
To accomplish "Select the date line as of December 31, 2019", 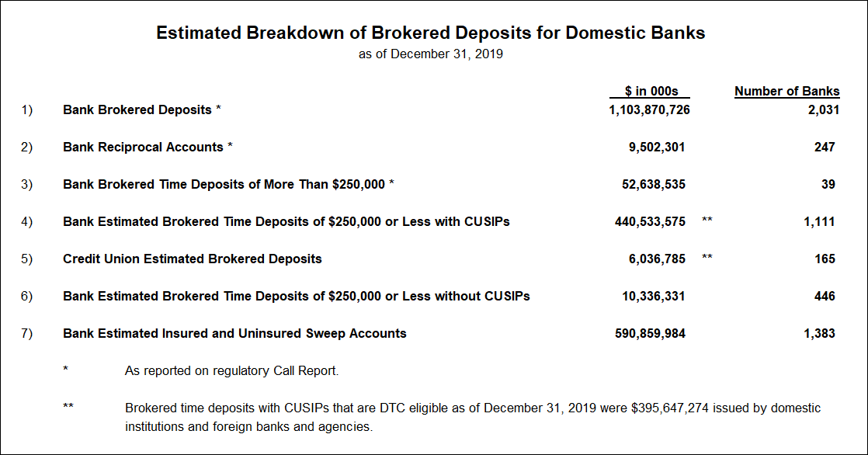I will 431,54.
